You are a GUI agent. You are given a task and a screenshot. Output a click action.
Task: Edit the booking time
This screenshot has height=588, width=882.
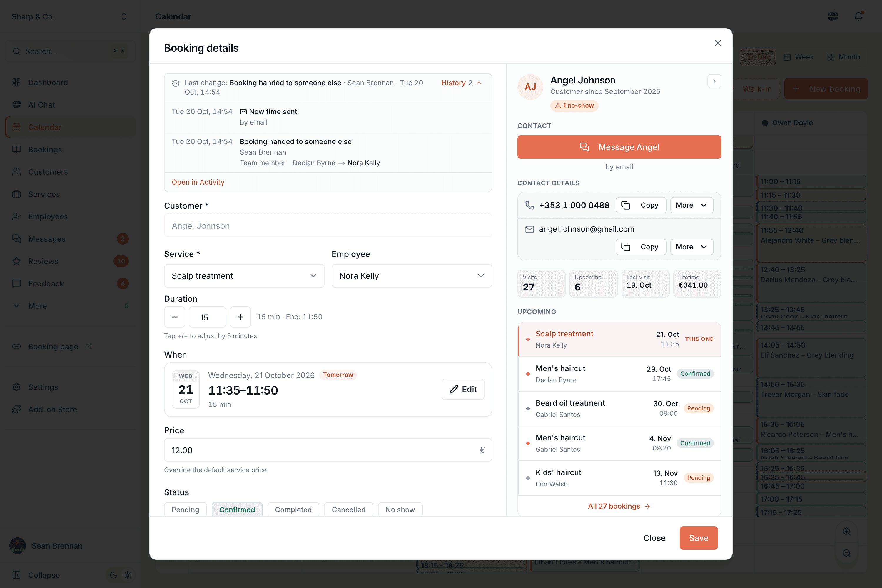click(463, 389)
